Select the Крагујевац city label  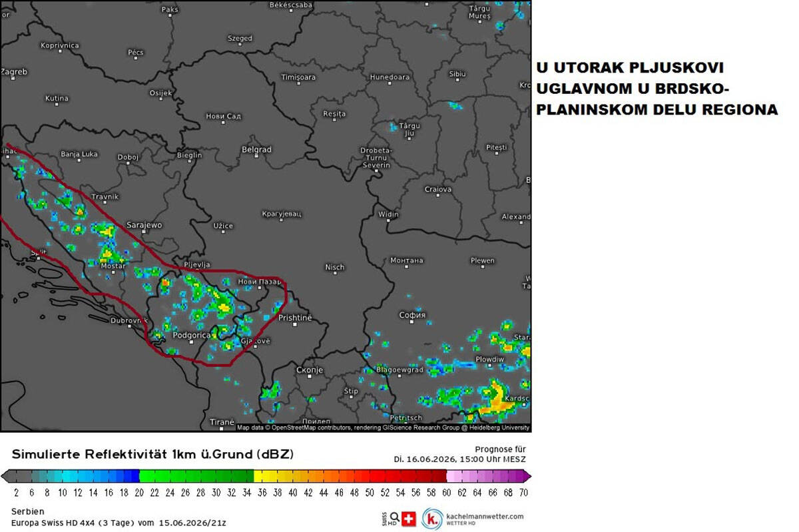(281, 214)
